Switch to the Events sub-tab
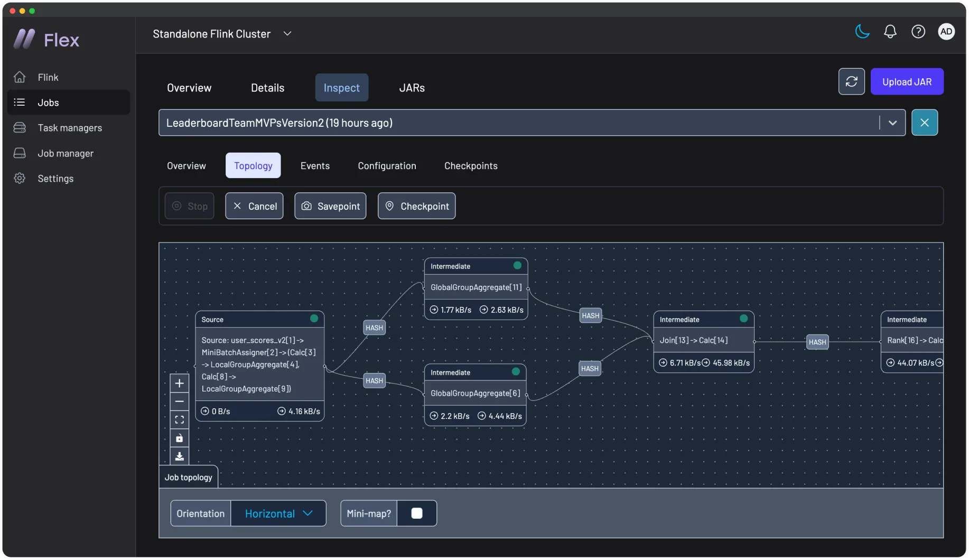This screenshot has width=969, height=560. pyautogui.click(x=315, y=165)
